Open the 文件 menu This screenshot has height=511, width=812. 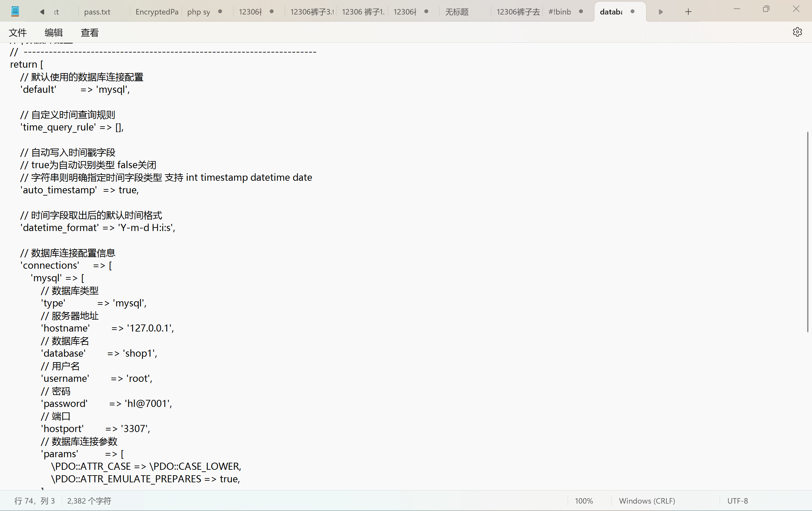17,32
